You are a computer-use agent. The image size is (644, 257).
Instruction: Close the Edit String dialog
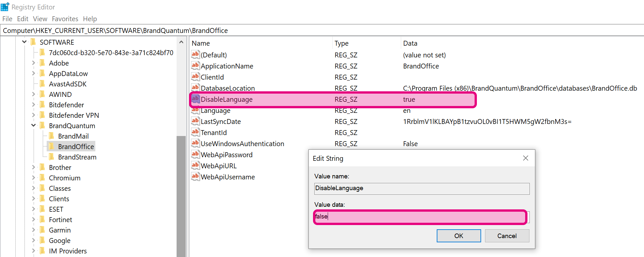coord(526,158)
